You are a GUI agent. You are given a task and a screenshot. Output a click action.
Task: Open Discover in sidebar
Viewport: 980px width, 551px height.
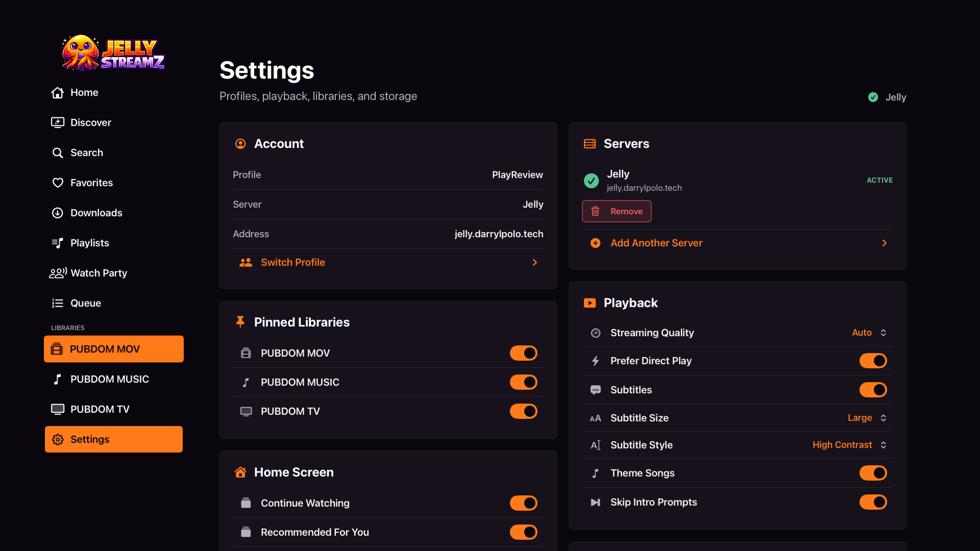[114, 122]
